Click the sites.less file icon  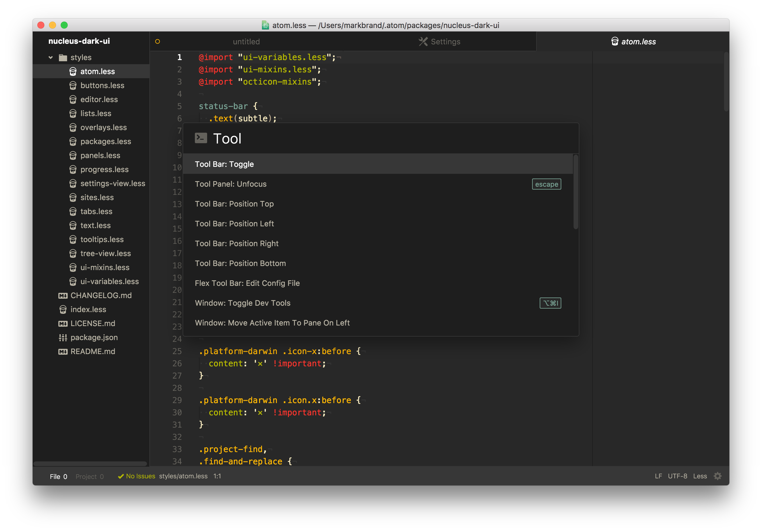pos(73,197)
